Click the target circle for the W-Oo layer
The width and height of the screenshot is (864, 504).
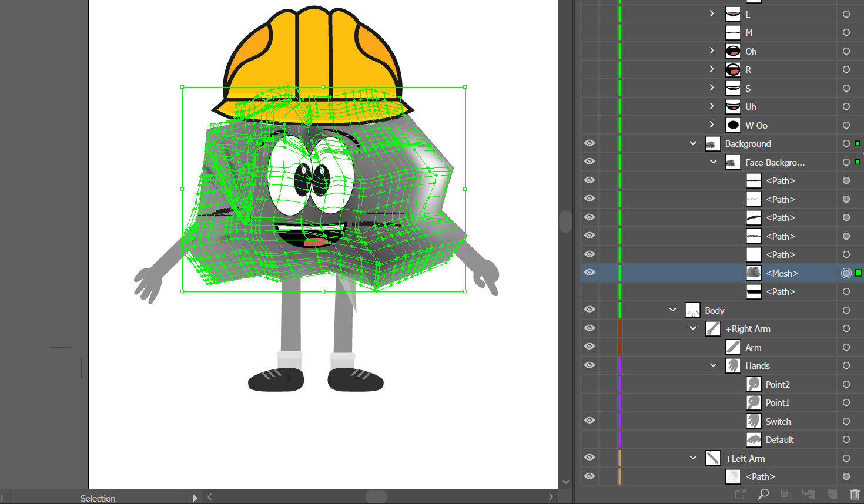(x=846, y=125)
